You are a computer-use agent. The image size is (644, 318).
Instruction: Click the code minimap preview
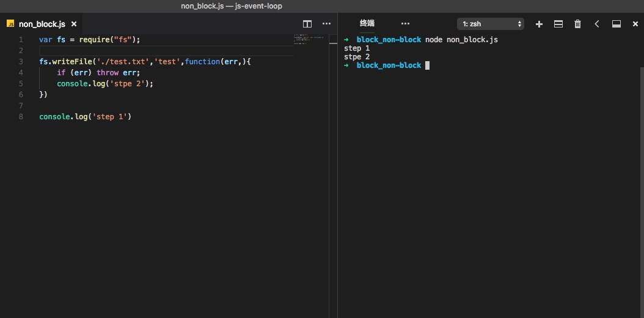click(x=309, y=39)
